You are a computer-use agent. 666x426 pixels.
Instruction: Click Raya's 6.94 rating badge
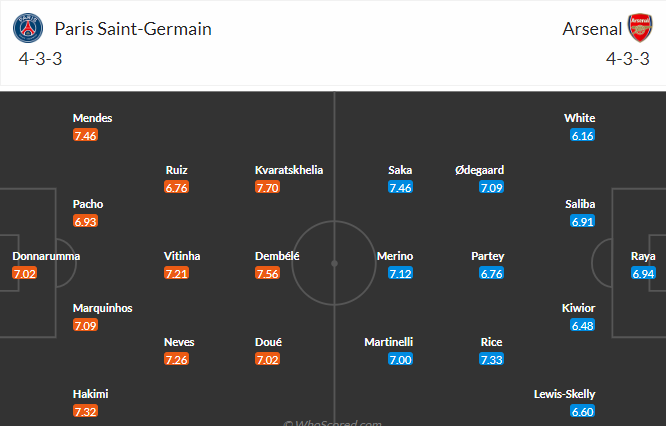(x=643, y=273)
